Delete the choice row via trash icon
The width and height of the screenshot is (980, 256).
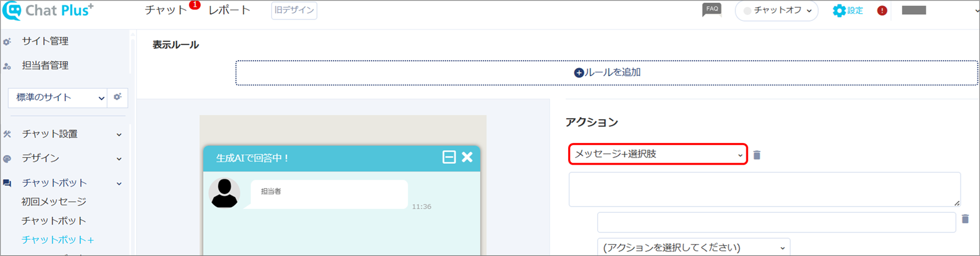pyautogui.click(x=965, y=219)
